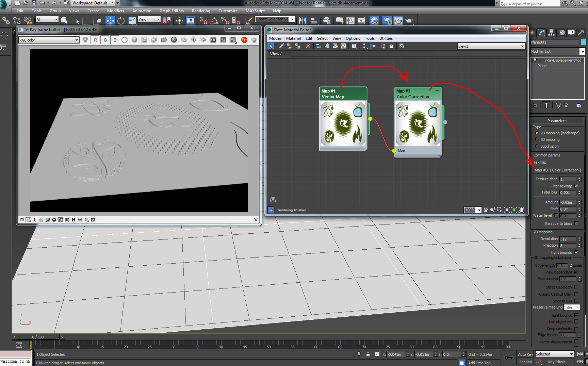588x366 pixels.
Task: Select 3D mapping type
Action: pos(537,139)
